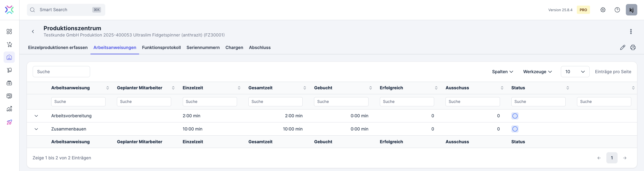Image resolution: width=644 pixels, height=171 pixels.
Task: Click the printer icon
Action: (633, 47)
